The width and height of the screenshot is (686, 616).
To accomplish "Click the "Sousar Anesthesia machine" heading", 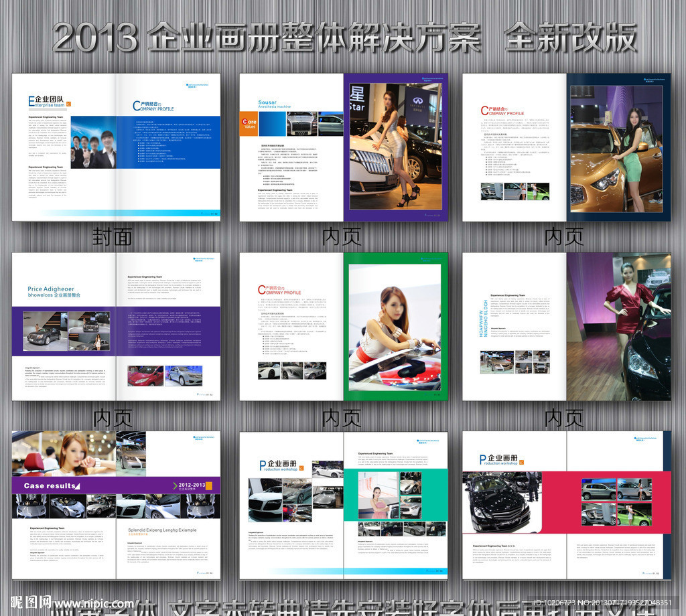I will 274,104.
